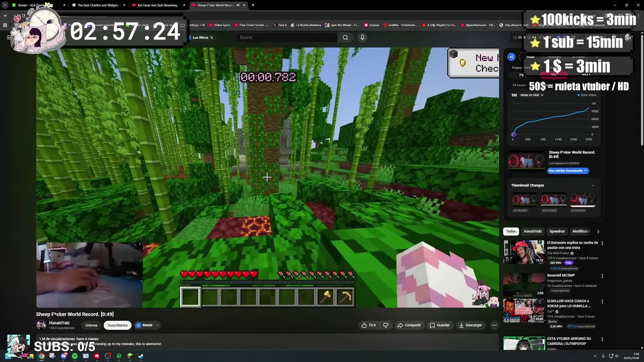Open the Los filtros filter control
This screenshot has width=644, height=362.
tap(202, 37)
